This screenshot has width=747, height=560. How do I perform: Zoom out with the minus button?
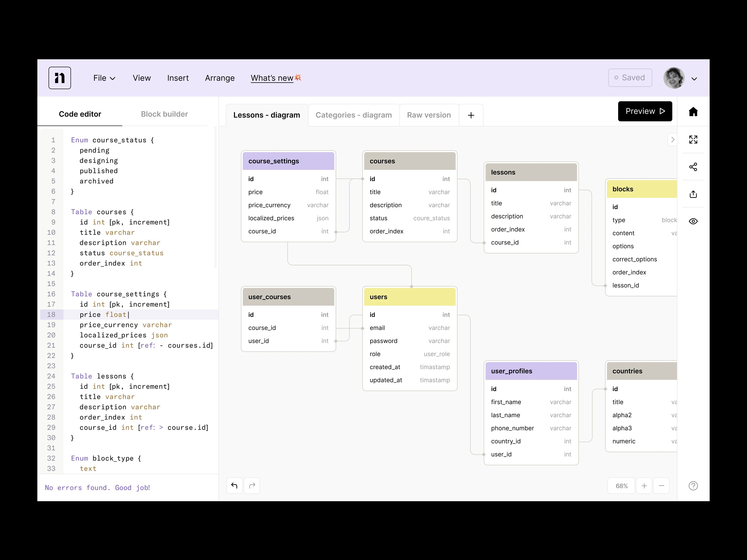tap(661, 486)
